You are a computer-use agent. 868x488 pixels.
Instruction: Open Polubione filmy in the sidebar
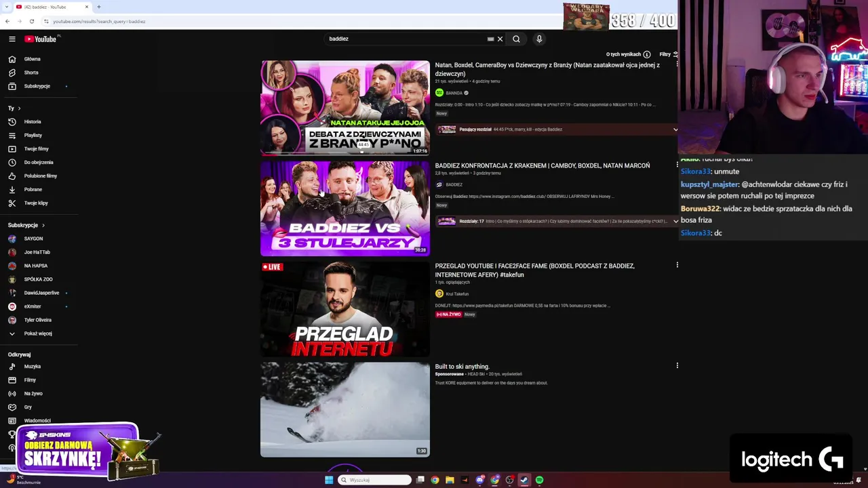(x=41, y=176)
